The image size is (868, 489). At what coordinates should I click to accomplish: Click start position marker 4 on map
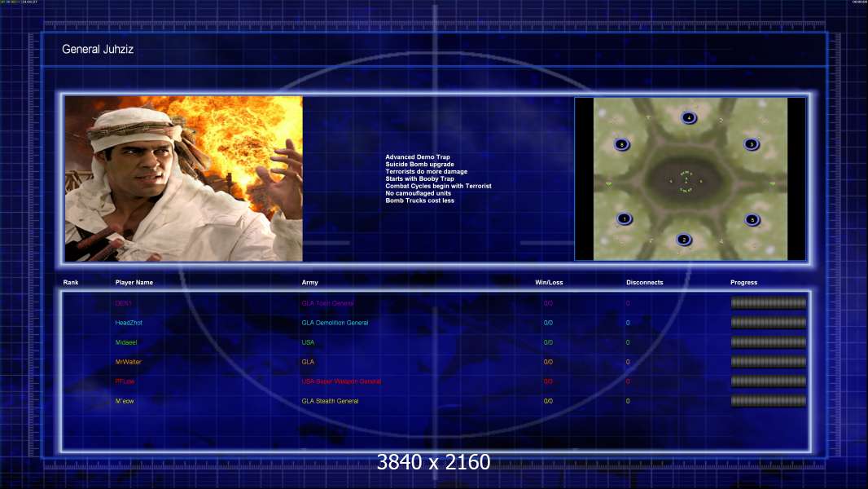click(689, 117)
